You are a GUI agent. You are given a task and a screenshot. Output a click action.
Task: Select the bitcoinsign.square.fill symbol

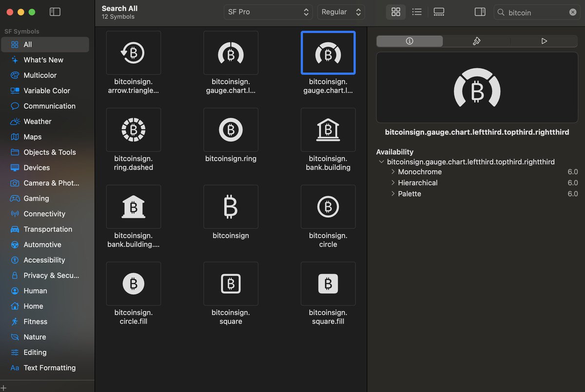[x=328, y=284]
